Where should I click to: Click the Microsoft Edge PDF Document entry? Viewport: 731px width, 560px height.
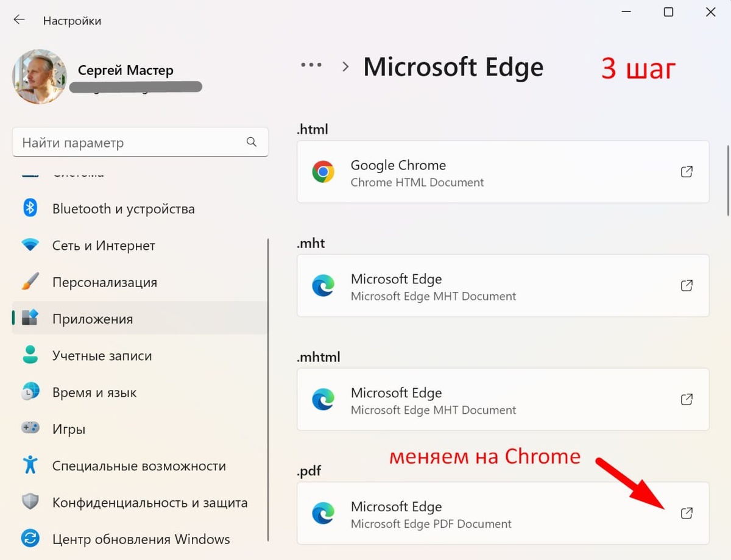pyautogui.click(x=431, y=524)
